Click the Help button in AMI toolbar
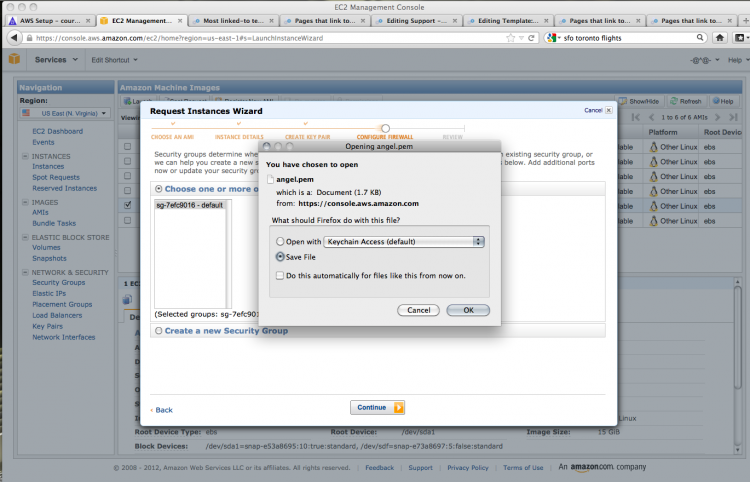 (723, 101)
